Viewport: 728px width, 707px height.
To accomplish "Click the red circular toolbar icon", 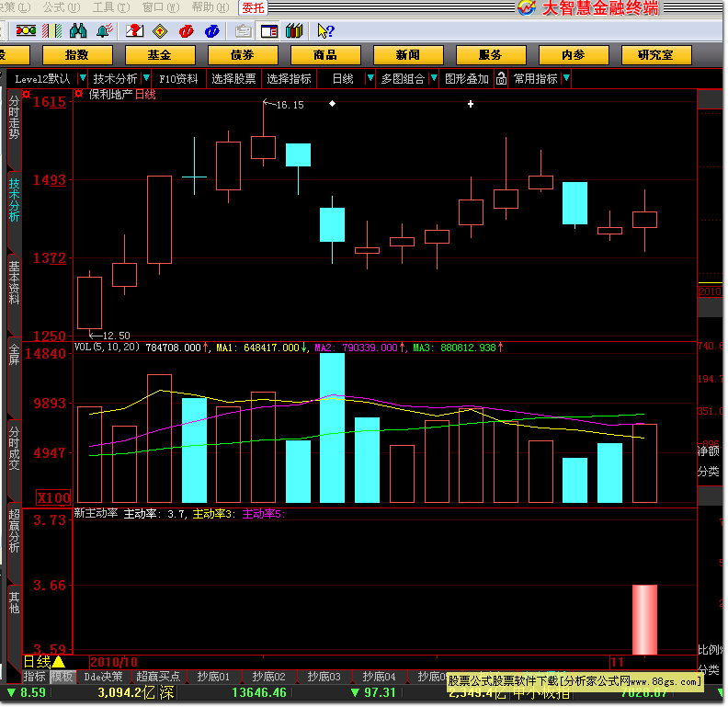I will pos(187,31).
